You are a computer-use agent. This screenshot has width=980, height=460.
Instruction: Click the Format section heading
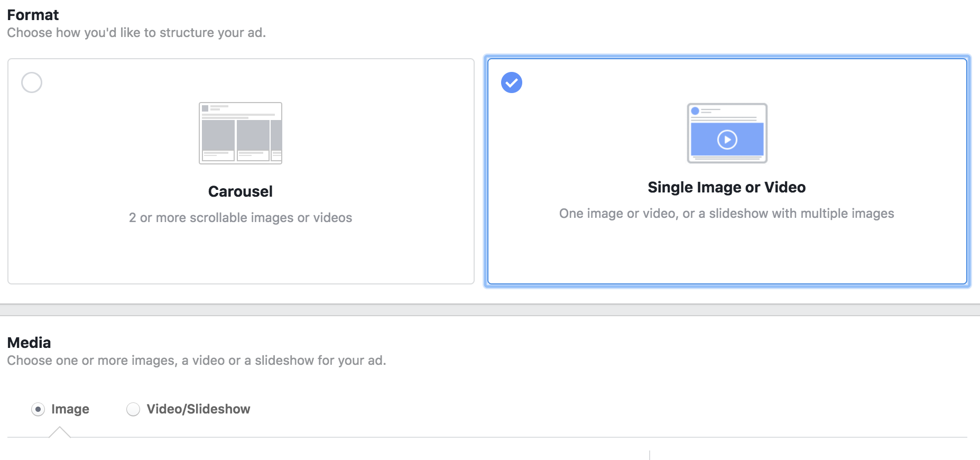33,15
